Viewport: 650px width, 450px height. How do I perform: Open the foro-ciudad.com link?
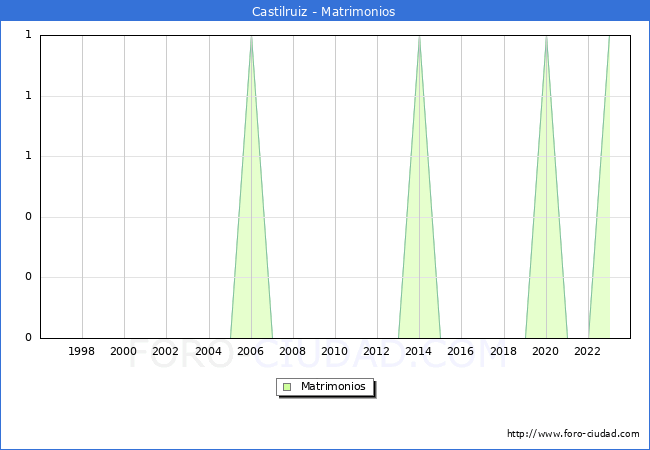[x=573, y=434]
